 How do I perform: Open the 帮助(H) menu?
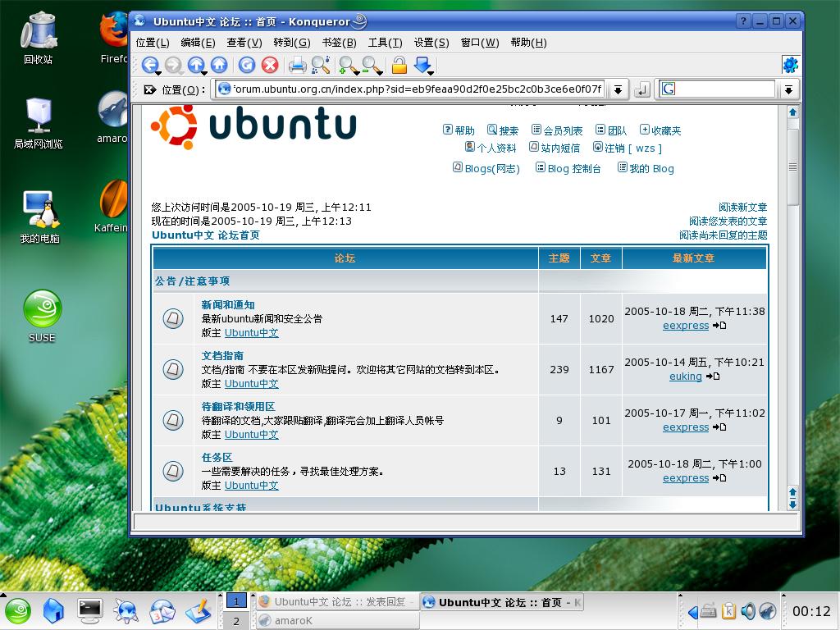[529, 43]
